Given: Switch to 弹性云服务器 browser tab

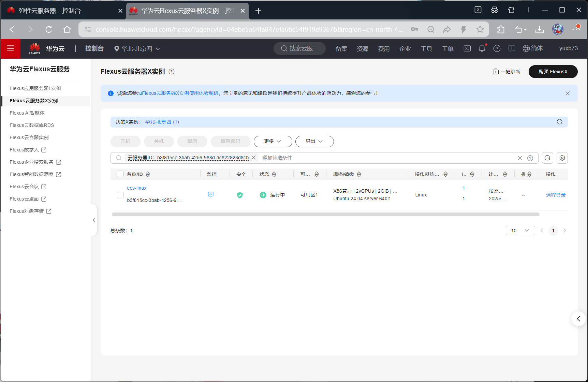Looking at the screenshot, I should click(63, 11).
